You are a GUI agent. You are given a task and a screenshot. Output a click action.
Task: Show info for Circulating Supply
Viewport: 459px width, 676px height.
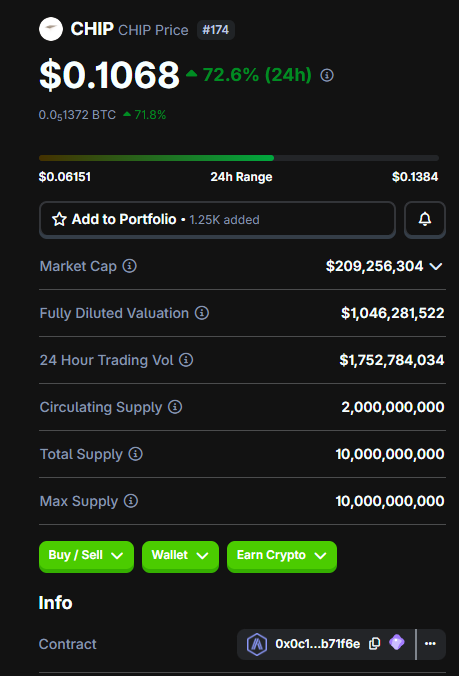[175, 407]
